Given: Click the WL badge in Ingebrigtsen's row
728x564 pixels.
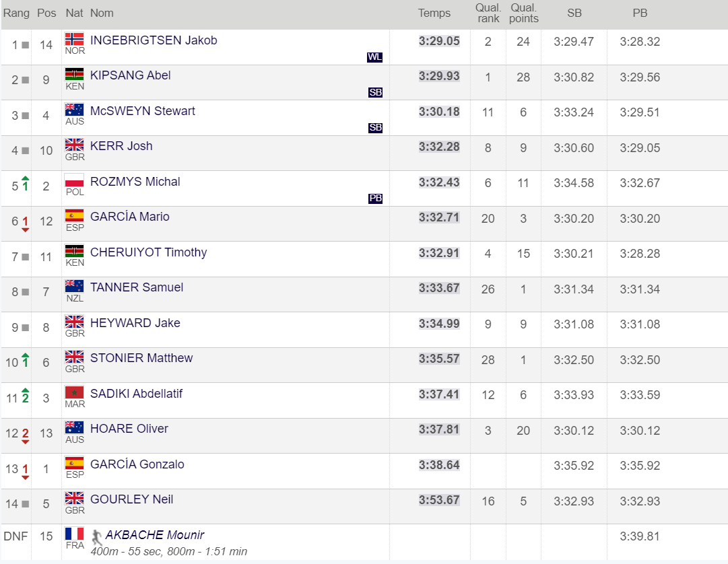Looking at the screenshot, I should click(x=374, y=57).
